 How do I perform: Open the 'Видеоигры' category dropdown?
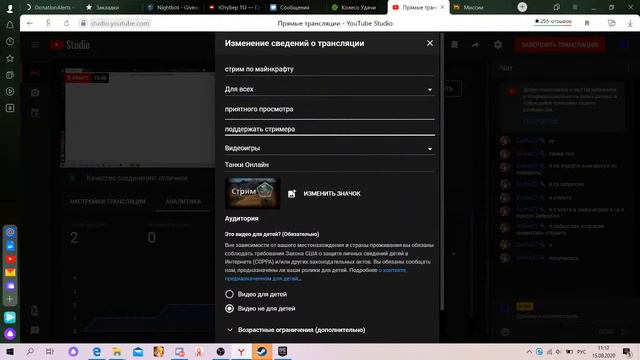329,148
